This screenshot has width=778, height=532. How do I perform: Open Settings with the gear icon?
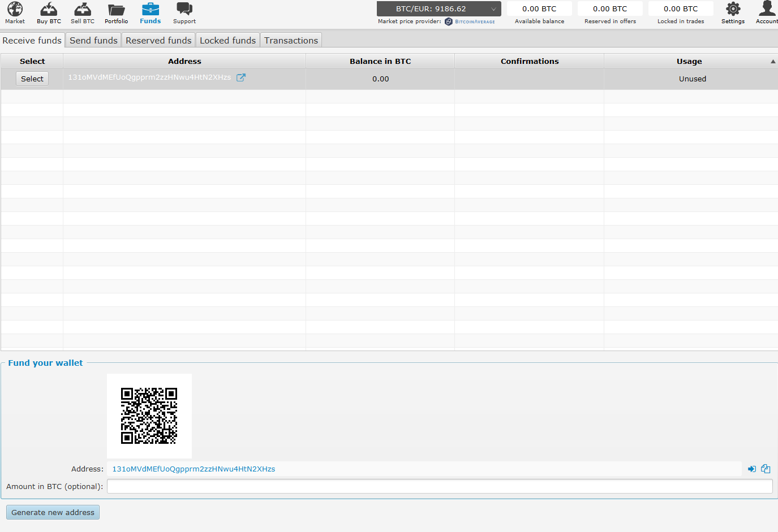coord(733,8)
